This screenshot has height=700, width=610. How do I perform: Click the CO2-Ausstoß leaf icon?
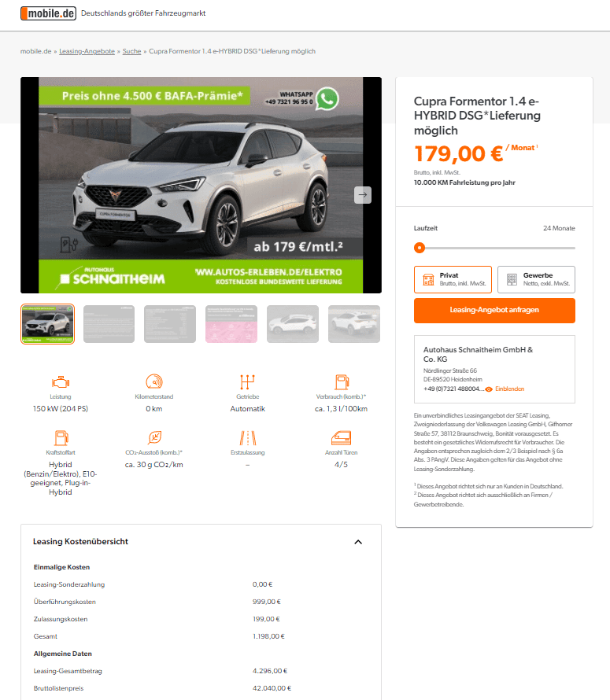154,437
